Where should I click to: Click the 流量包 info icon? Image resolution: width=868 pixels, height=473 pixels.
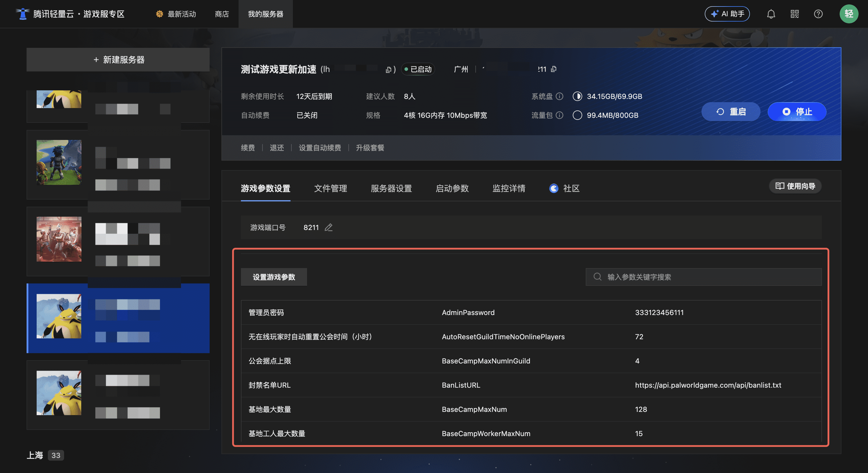coord(559,115)
